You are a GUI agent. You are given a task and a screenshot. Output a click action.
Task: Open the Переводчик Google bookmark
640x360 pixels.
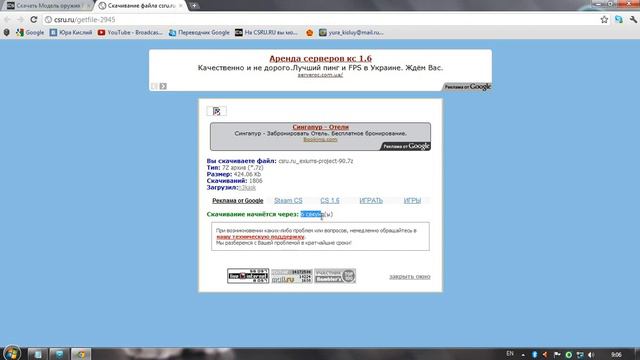[199, 32]
